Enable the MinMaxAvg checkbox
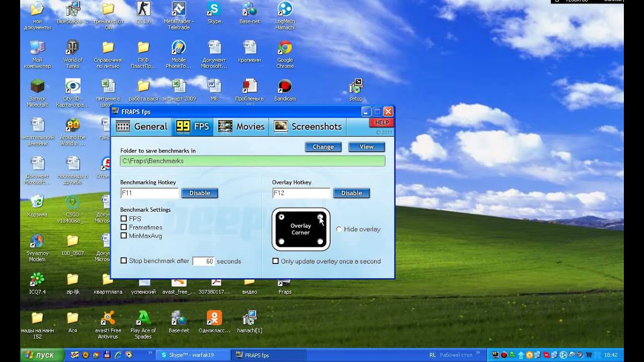 click(x=124, y=235)
